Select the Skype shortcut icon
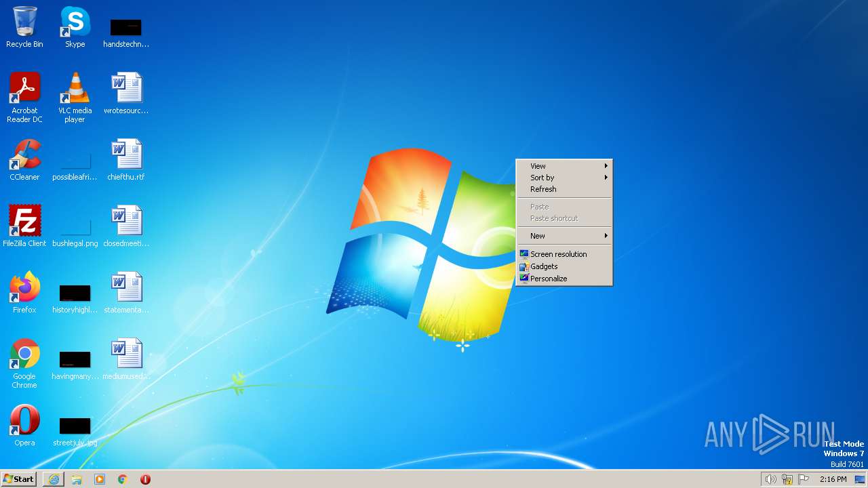The width and height of the screenshot is (868, 488). pyautogui.click(x=75, y=27)
